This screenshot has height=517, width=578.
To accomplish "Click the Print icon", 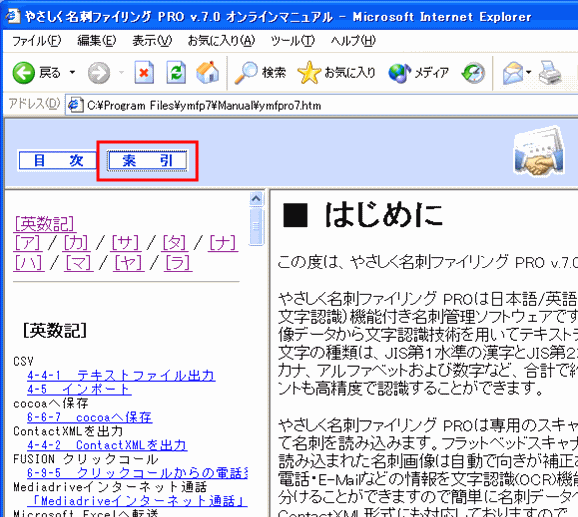I will coord(550,73).
